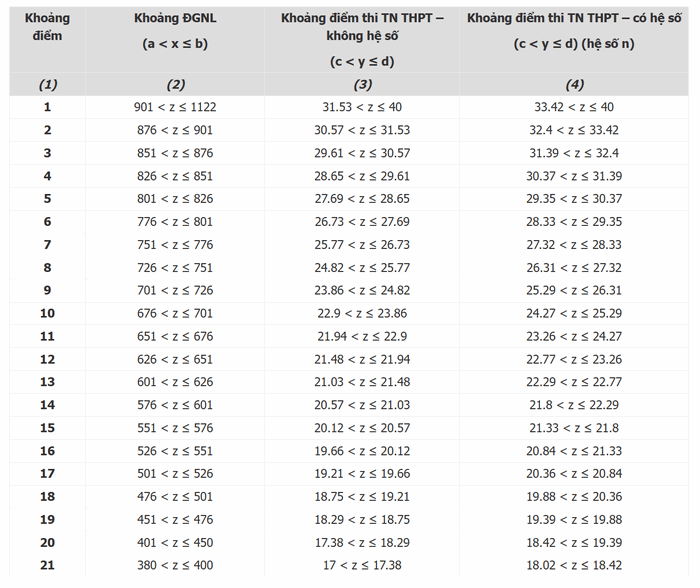
Task: Select cell '33.42 < z ≤ 40'
Action: pos(574,107)
